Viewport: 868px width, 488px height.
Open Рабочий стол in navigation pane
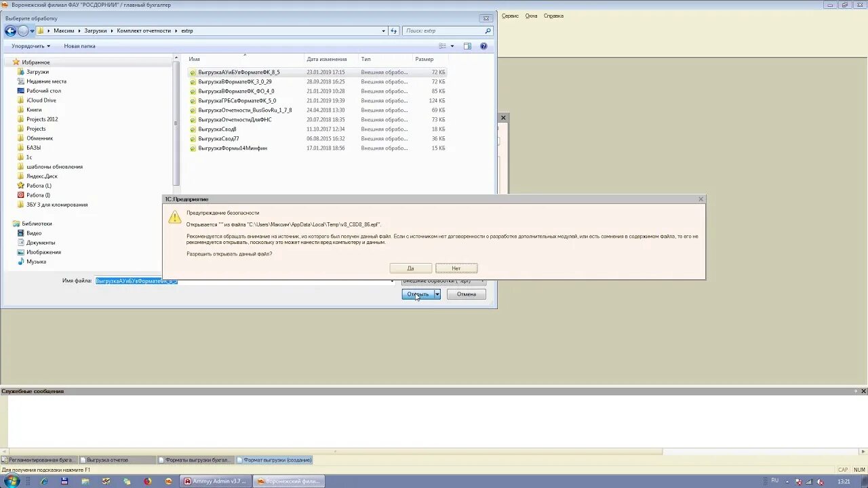coord(43,91)
